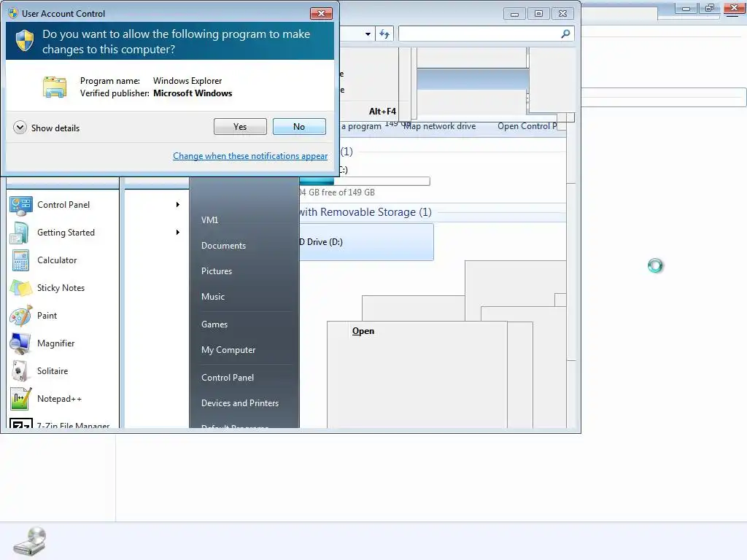Open Pictures from the Start menu
The height and width of the screenshot is (560, 747).
(217, 271)
